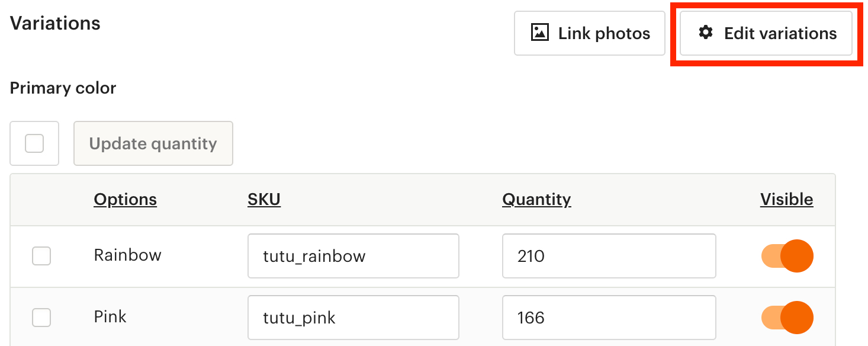Click the Primary color label

62,88
